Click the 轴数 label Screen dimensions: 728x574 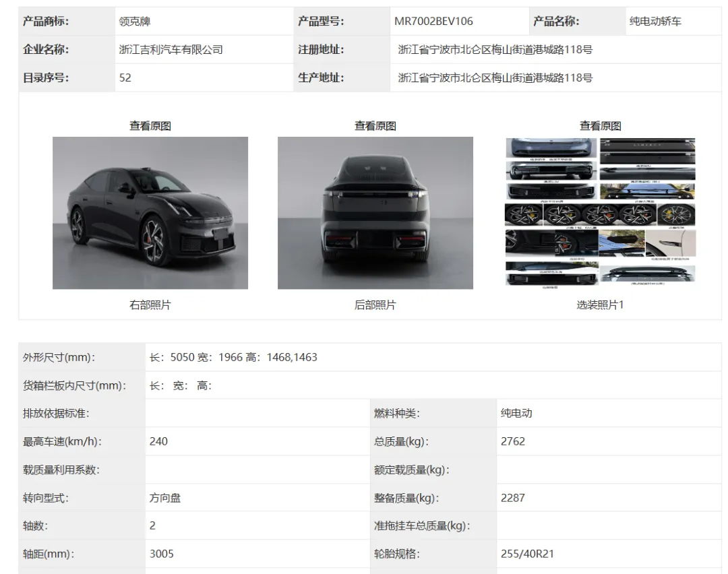click(35, 526)
